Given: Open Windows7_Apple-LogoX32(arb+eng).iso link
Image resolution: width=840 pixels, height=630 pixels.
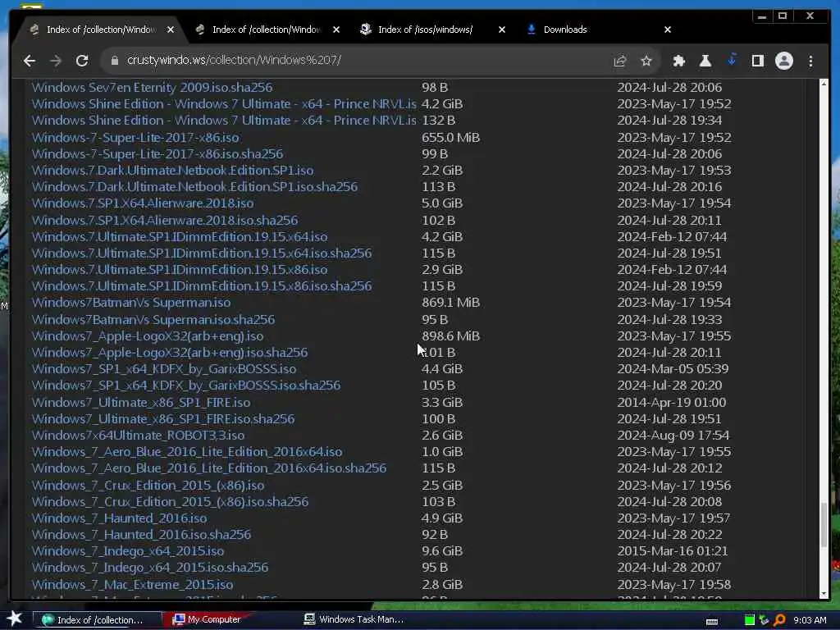Looking at the screenshot, I should click(x=148, y=336).
